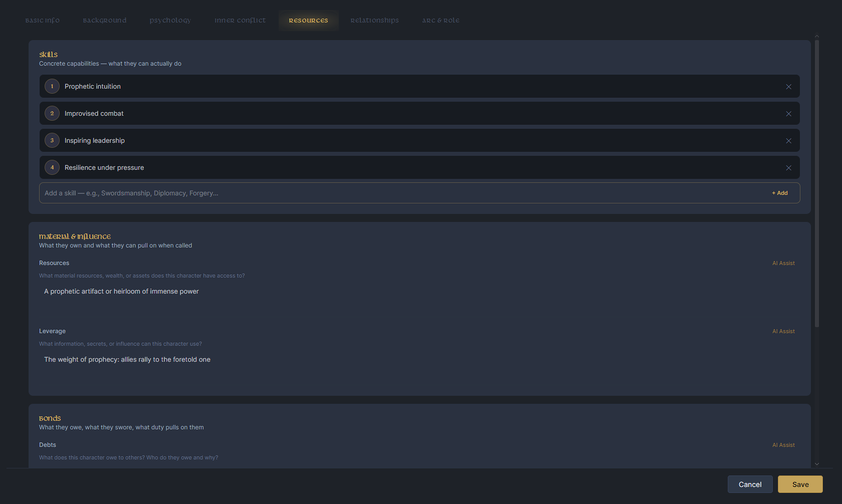
Task: Click the Bonds section heading
Action: [x=50, y=418]
